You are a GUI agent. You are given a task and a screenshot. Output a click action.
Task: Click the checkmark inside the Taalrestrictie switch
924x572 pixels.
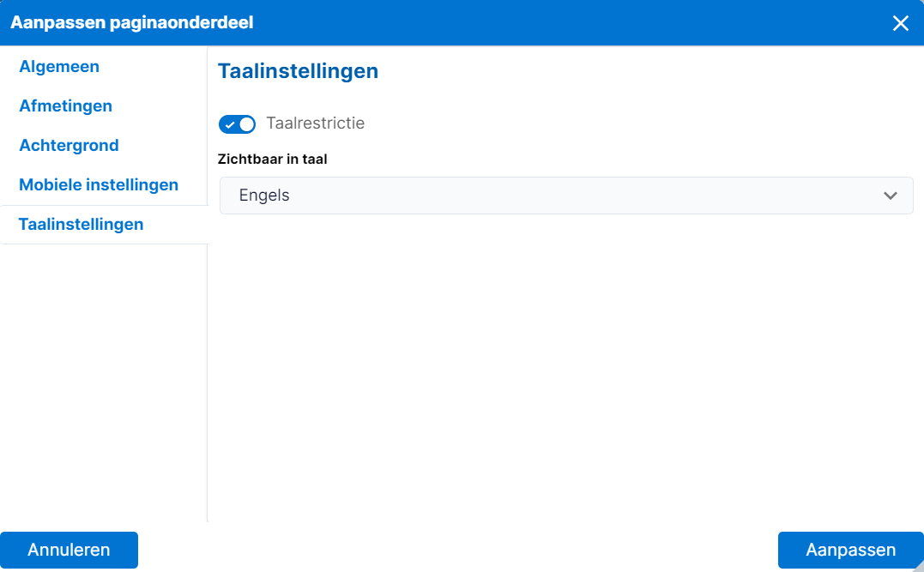230,125
